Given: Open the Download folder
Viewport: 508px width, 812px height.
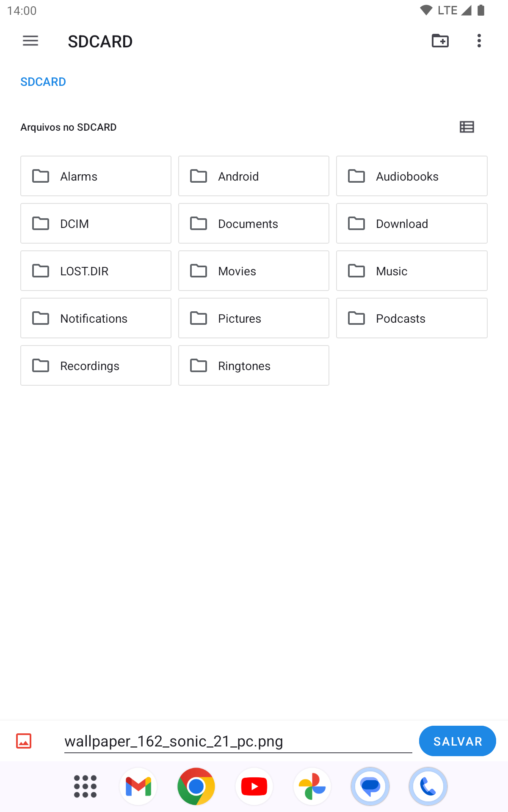Looking at the screenshot, I should click(411, 223).
